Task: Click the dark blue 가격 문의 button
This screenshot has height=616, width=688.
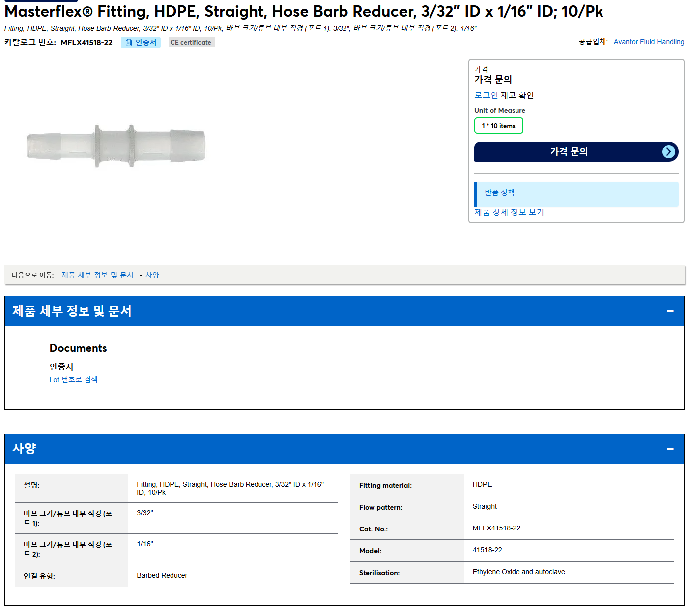Action: (x=576, y=152)
